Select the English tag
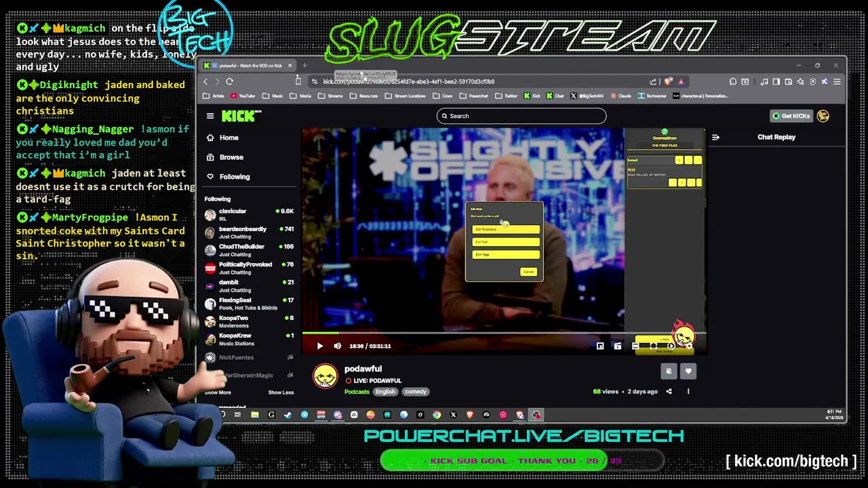 [x=385, y=392]
